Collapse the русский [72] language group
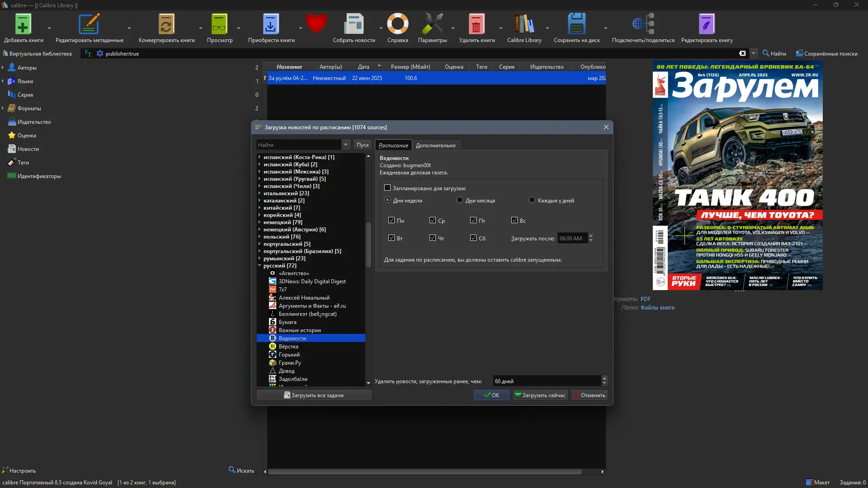Viewport: 868px width, 488px height. pyautogui.click(x=259, y=266)
